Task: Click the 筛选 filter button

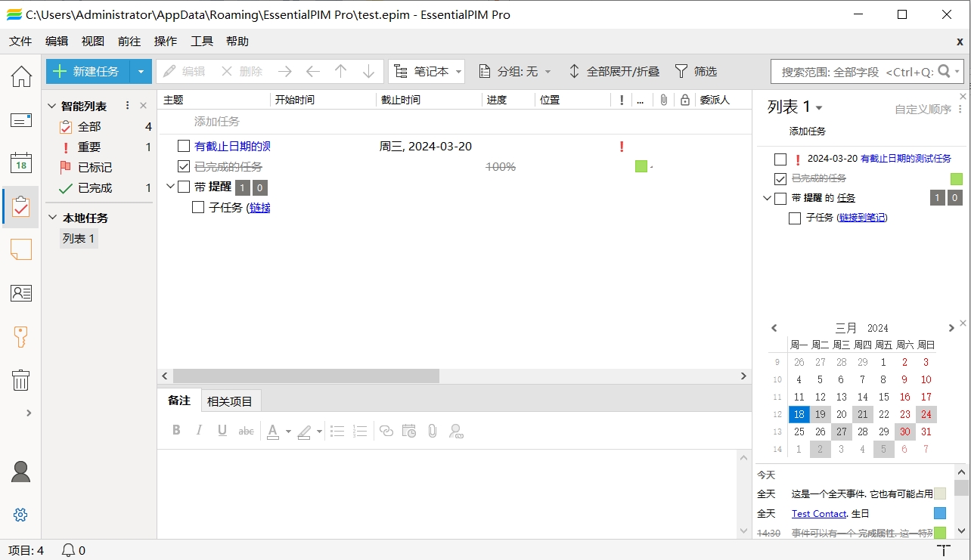Action: pyautogui.click(x=696, y=72)
